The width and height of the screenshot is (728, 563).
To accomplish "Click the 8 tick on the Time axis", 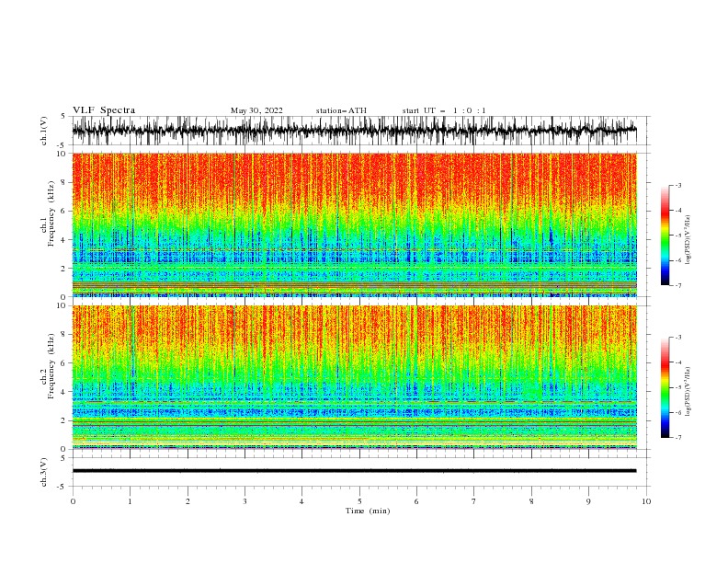I will pos(531,501).
